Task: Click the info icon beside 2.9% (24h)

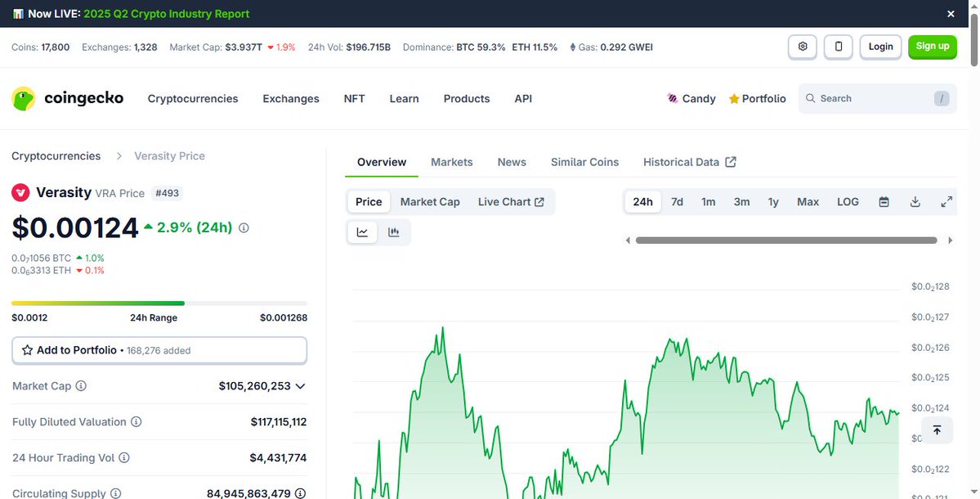Action: click(x=244, y=228)
